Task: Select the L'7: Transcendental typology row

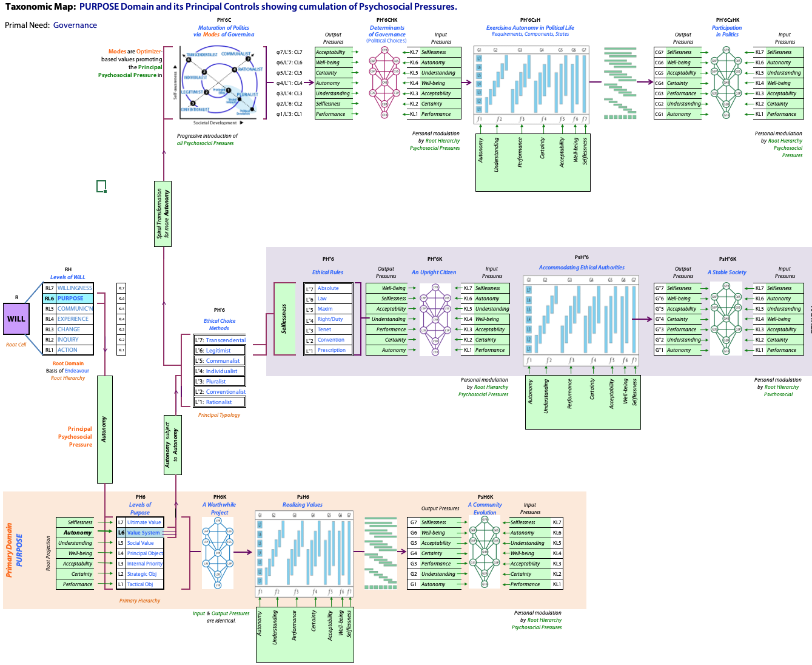Action: click(220, 340)
